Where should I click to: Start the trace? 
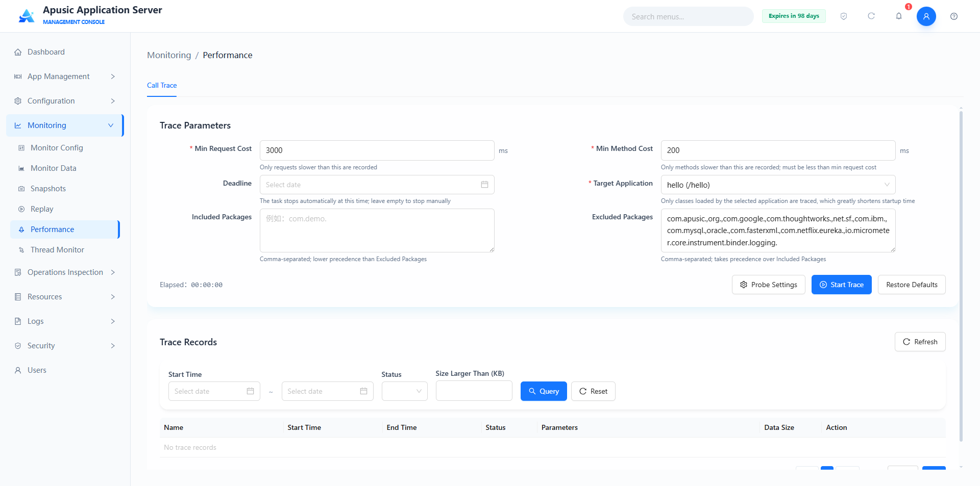click(x=841, y=285)
